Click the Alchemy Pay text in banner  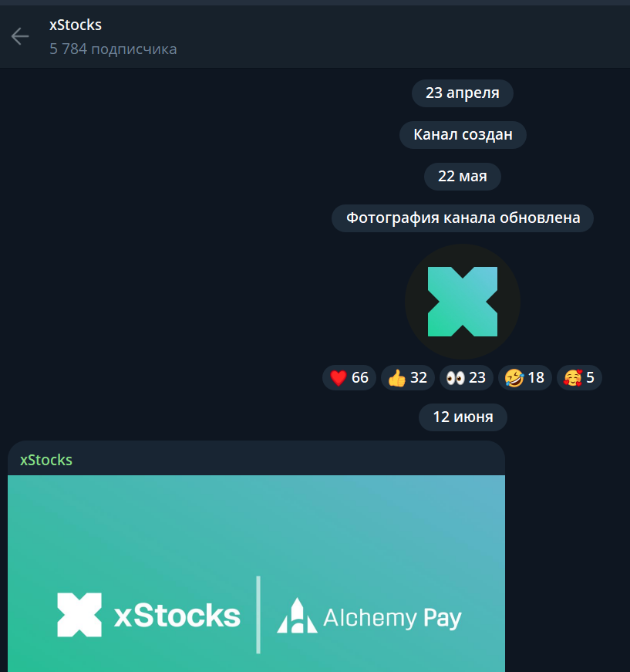click(x=392, y=618)
